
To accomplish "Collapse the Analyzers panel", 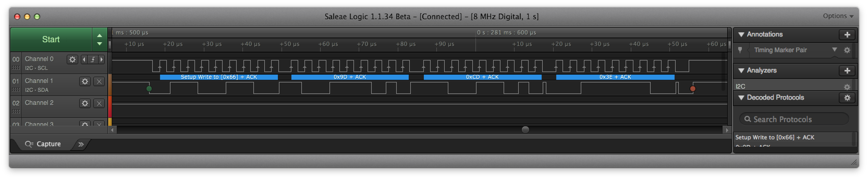I will 741,70.
